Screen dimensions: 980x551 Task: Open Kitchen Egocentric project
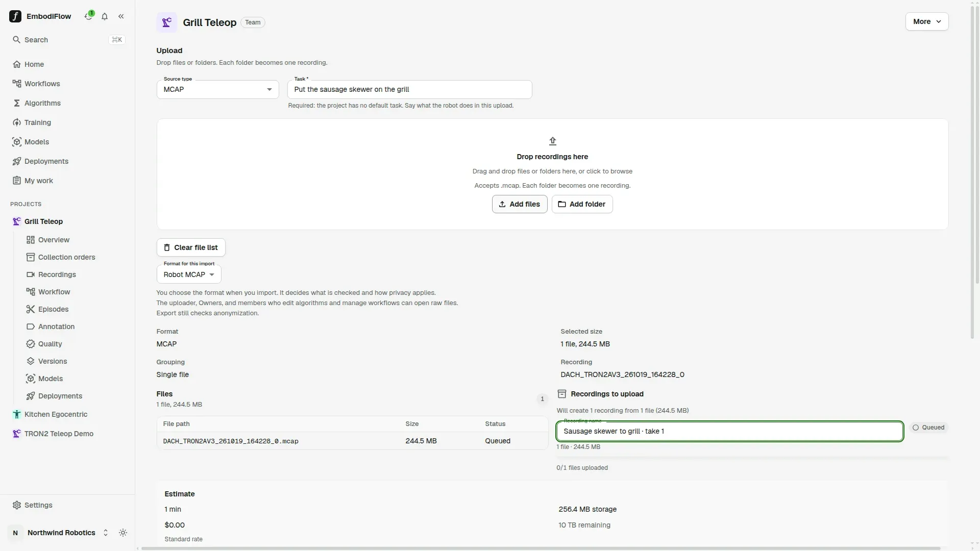pyautogui.click(x=68, y=414)
